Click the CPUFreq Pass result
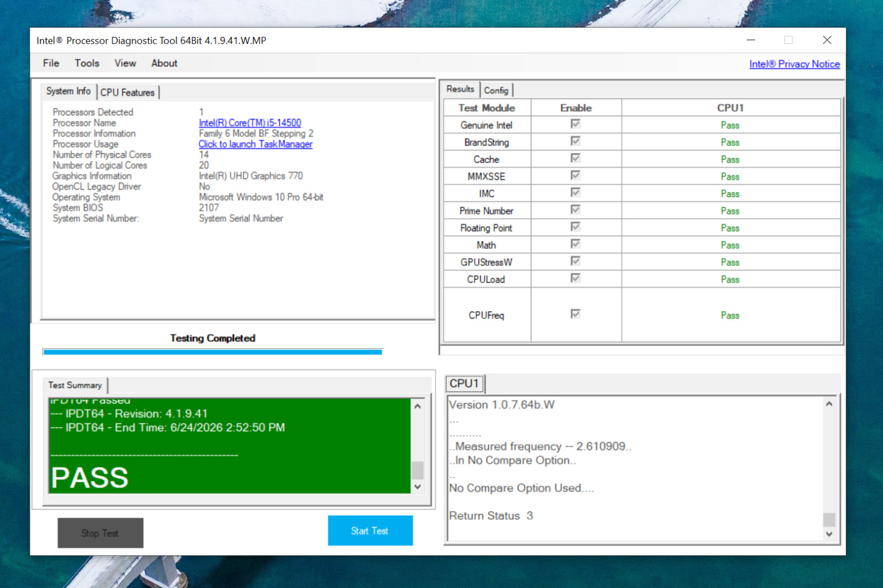 [730, 316]
